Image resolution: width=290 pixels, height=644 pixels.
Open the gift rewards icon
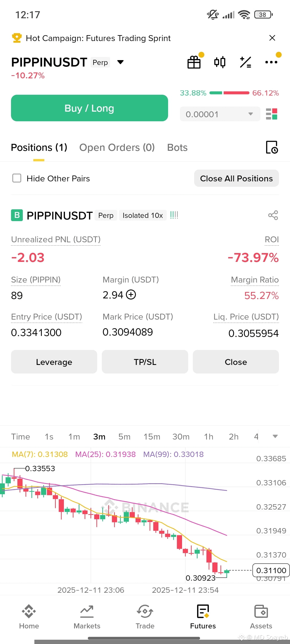(x=194, y=62)
